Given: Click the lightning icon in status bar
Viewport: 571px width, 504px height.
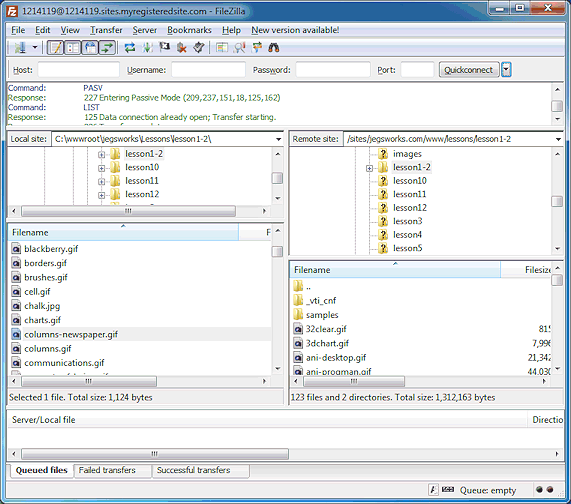Looking at the screenshot, I should (x=433, y=489).
